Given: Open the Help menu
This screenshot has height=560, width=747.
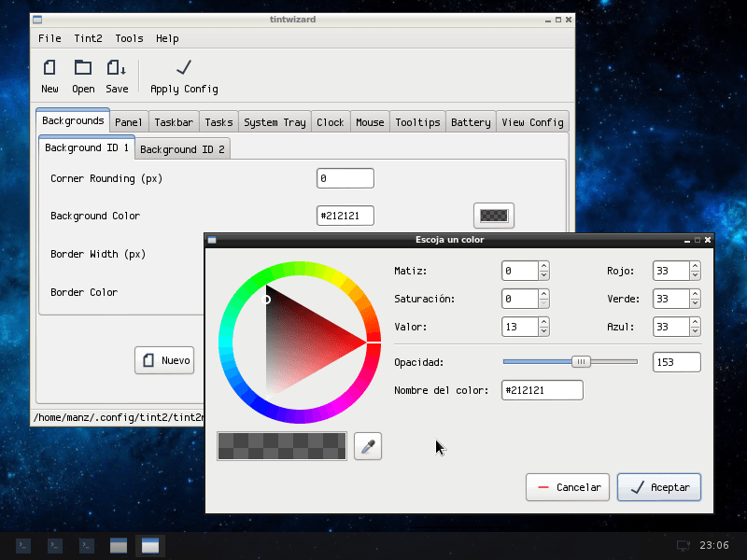Looking at the screenshot, I should [x=167, y=38].
